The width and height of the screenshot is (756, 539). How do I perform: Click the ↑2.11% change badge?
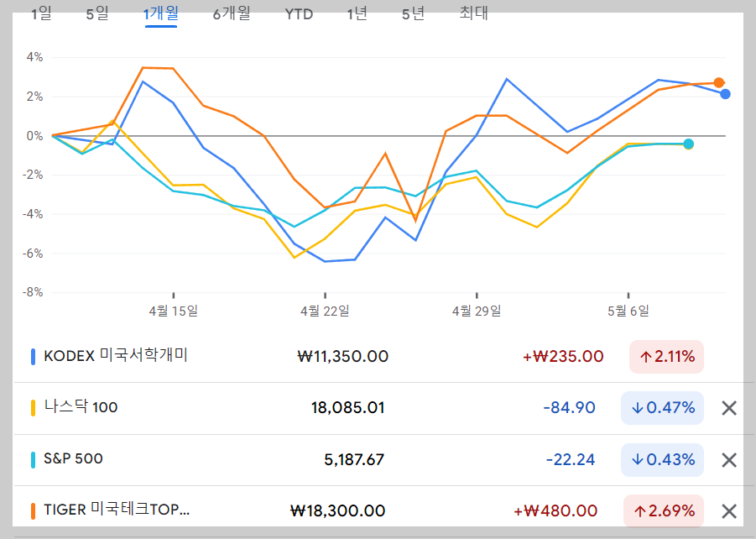[x=666, y=357]
